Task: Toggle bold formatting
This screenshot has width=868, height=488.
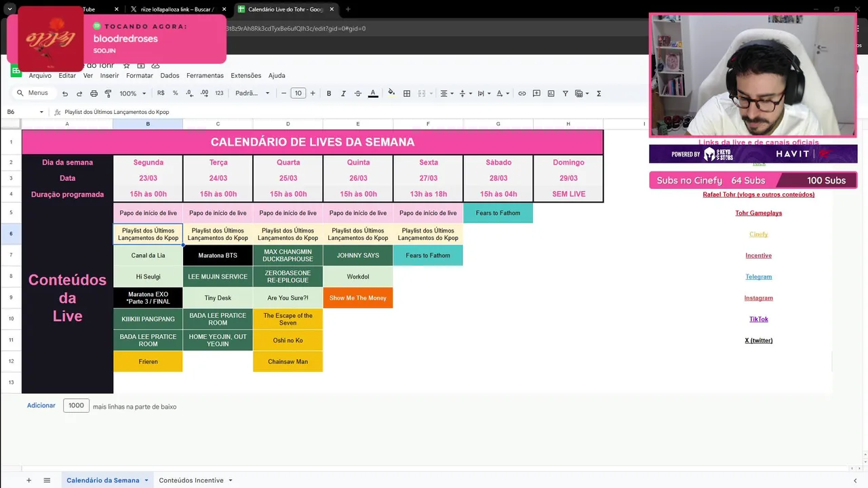Action: (329, 94)
